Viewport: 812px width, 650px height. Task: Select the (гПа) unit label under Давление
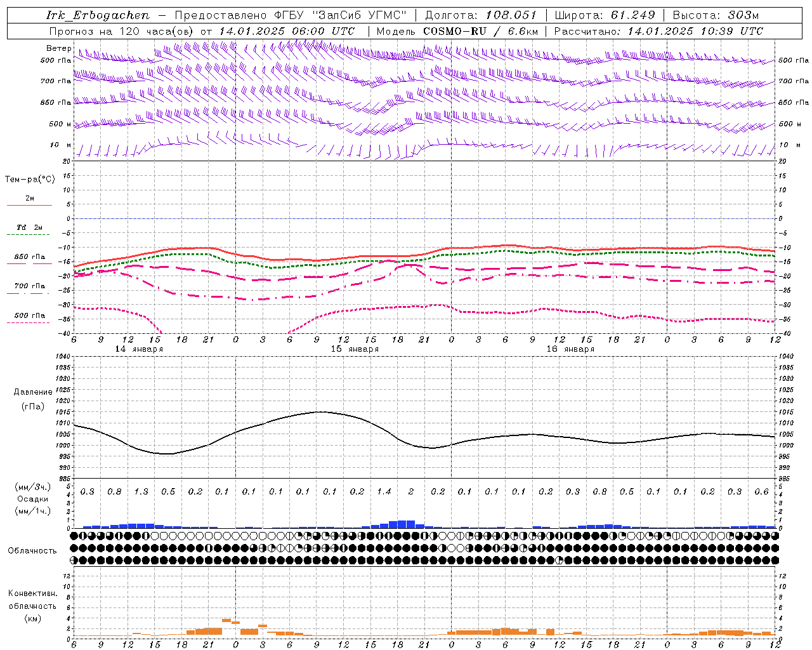(33, 406)
